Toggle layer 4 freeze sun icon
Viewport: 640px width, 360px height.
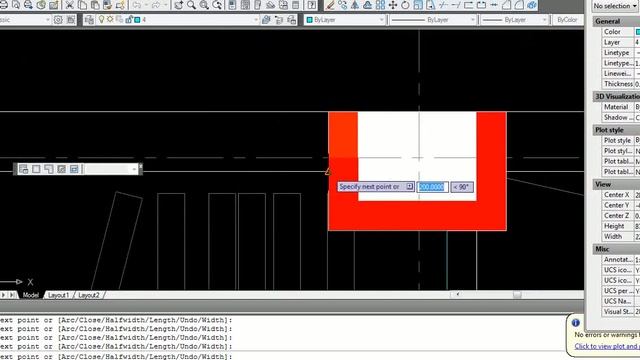coord(110,20)
